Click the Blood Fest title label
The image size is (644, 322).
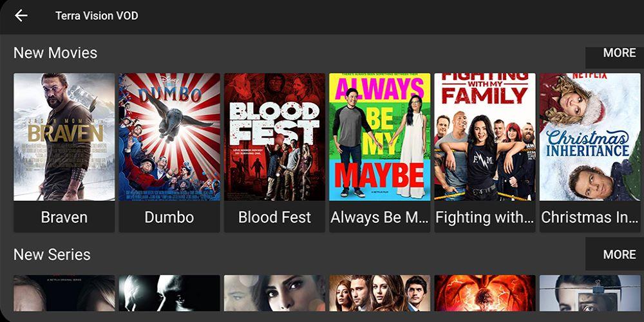(x=274, y=217)
